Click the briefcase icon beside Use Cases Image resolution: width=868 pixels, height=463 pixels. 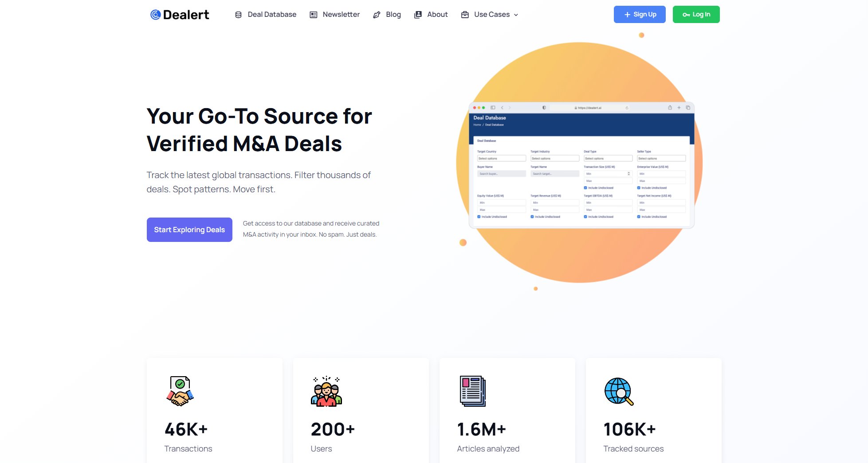465,15
